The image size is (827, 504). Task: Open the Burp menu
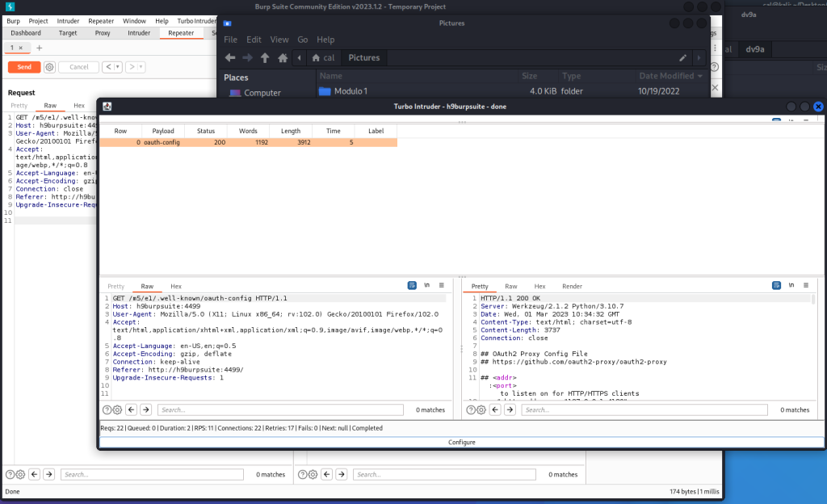tap(13, 21)
